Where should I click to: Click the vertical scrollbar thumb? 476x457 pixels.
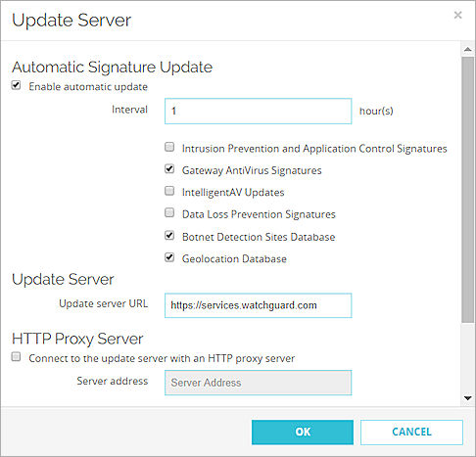[468, 190]
